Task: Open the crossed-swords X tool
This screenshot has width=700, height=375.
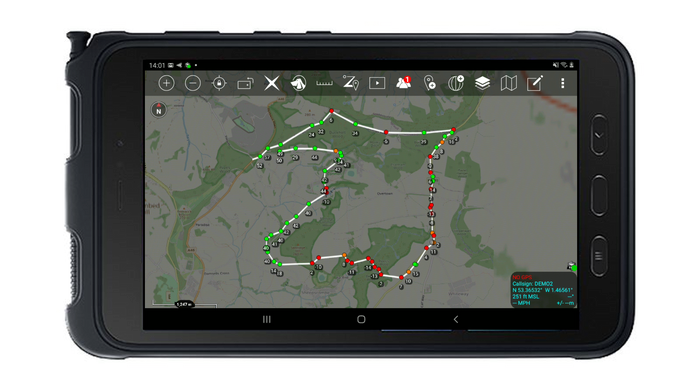Action: click(x=271, y=83)
